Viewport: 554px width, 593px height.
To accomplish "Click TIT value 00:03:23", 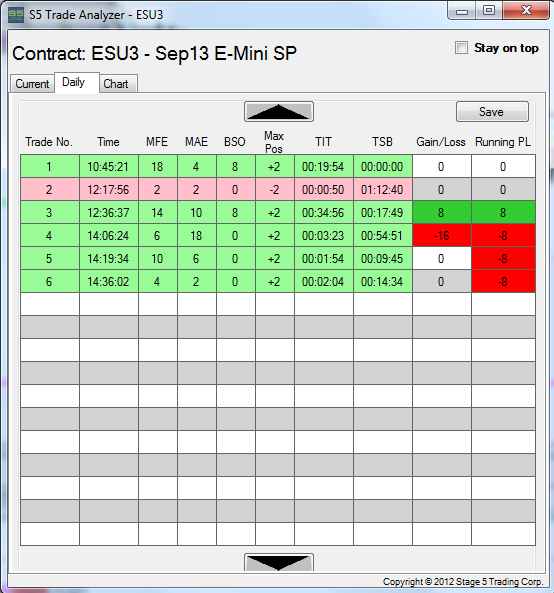I will 324,236.
